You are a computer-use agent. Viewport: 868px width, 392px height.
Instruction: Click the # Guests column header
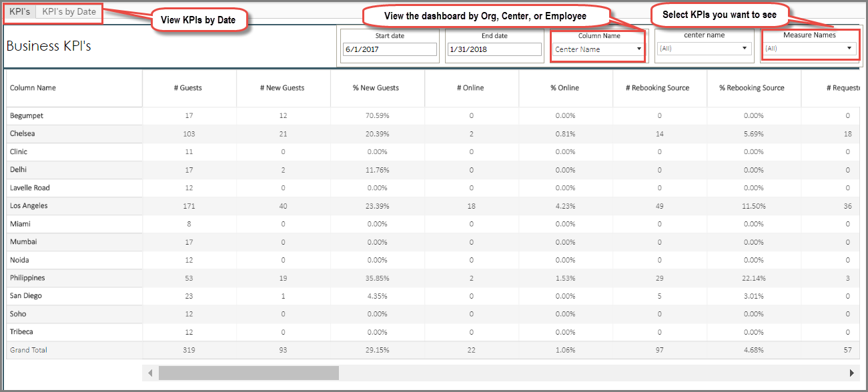pos(189,87)
